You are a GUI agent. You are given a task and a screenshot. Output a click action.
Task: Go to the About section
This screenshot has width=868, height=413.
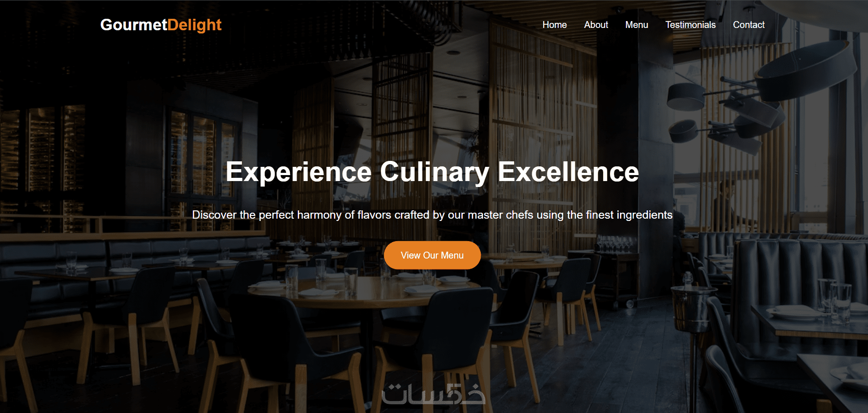[596, 25]
